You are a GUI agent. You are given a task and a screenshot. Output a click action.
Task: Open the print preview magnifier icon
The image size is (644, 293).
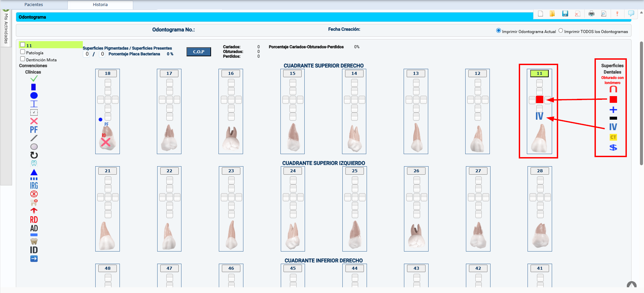pos(604,13)
